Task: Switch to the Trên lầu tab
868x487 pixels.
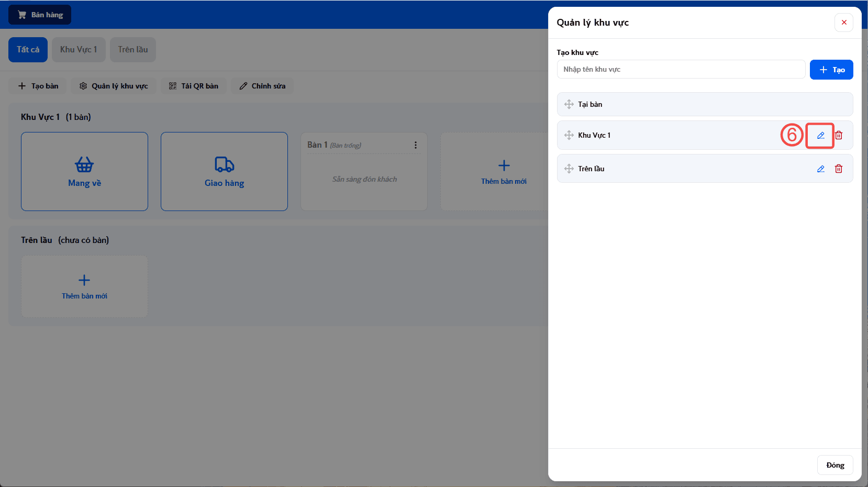Action: coord(133,50)
